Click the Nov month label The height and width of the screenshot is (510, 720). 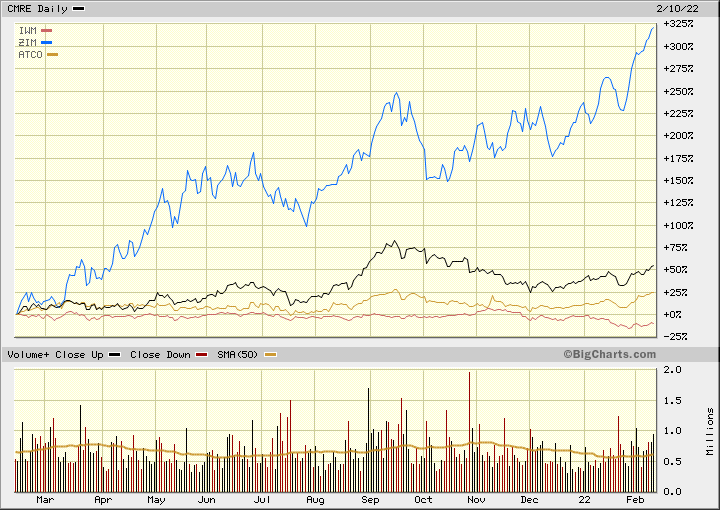(x=477, y=499)
